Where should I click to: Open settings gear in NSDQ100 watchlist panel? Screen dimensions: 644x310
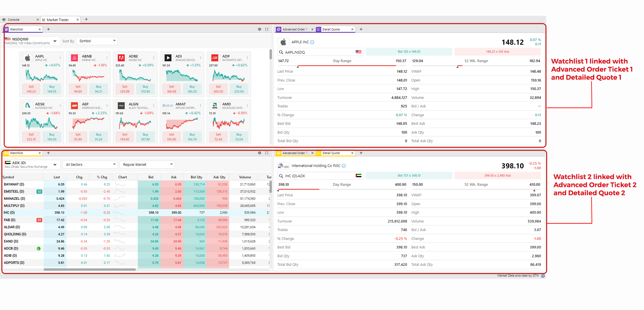tap(260, 29)
